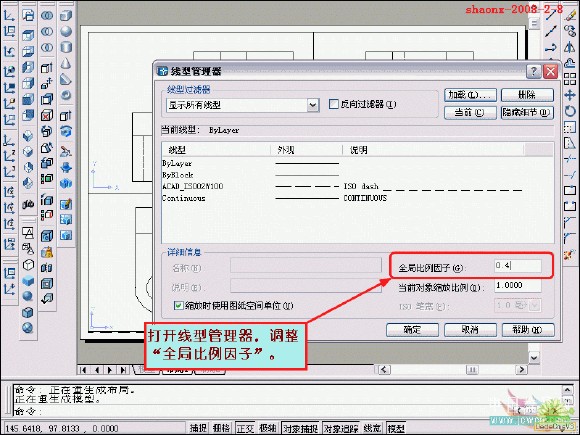The height and width of the screenshot is (435, 580).
Task: Select the Sphere solid tool in AutoCAD
Action: 66,31
